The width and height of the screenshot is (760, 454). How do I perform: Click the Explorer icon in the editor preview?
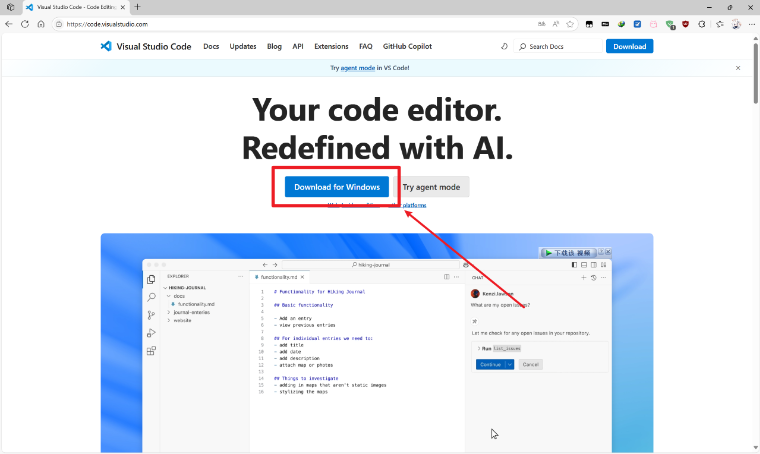click(x=151, y=280)
